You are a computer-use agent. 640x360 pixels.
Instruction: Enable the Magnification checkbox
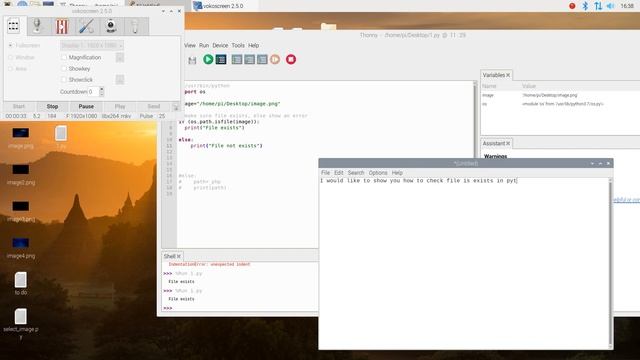point(63,58)
